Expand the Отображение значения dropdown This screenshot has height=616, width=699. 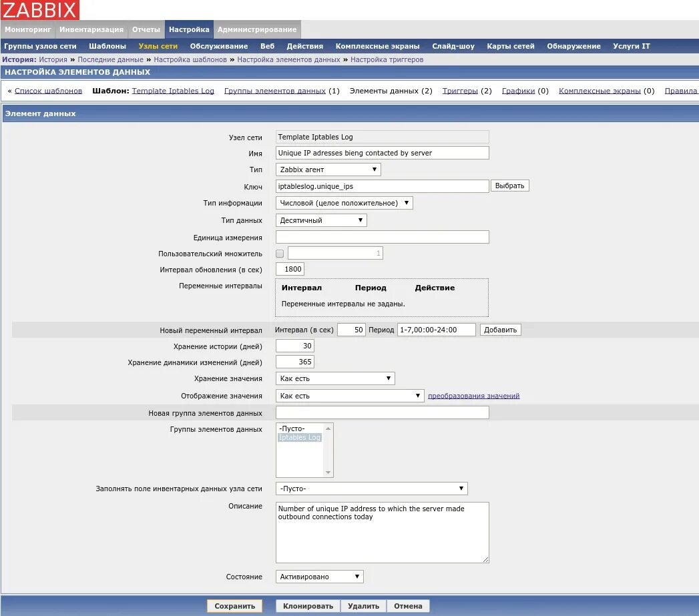click(x=350, y=396)
